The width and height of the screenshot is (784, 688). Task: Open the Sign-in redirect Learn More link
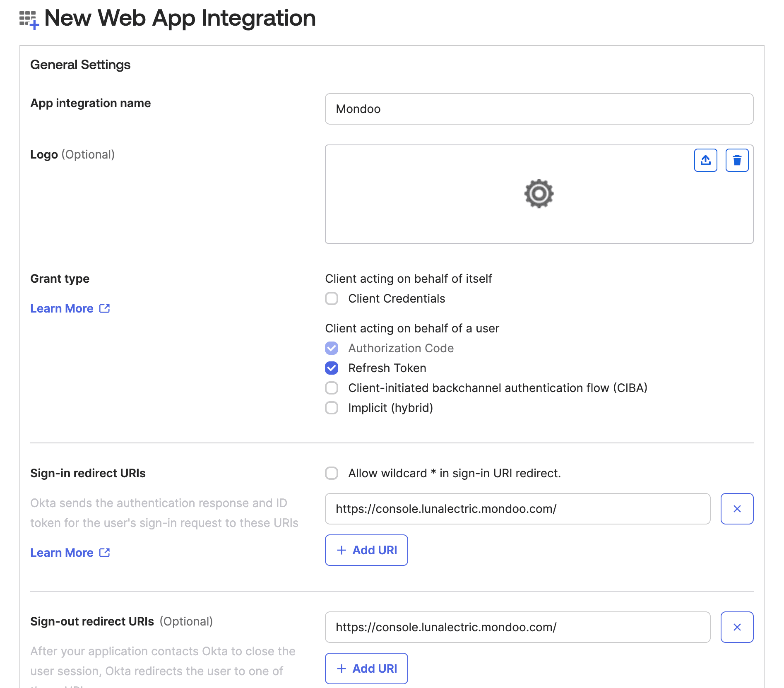(x=61, y=552)
